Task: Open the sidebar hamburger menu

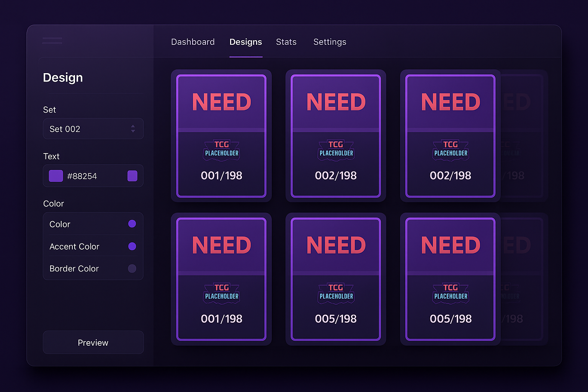Action: click(52, 41)
